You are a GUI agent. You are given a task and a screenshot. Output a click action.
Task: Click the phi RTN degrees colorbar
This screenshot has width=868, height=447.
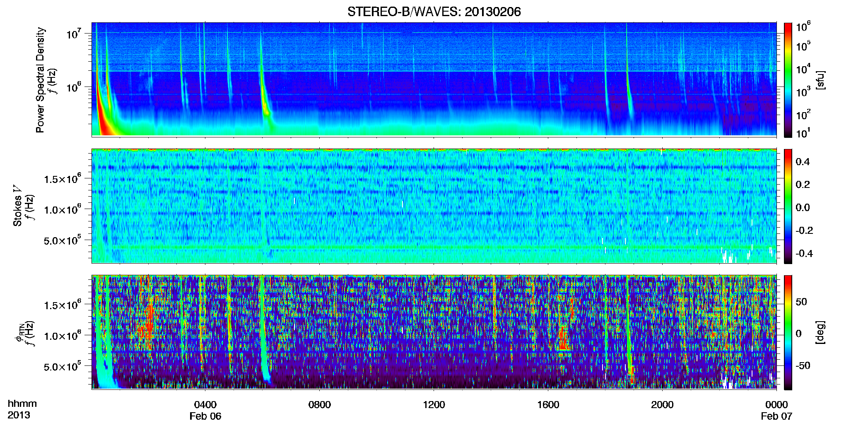[x=788, y=332]
